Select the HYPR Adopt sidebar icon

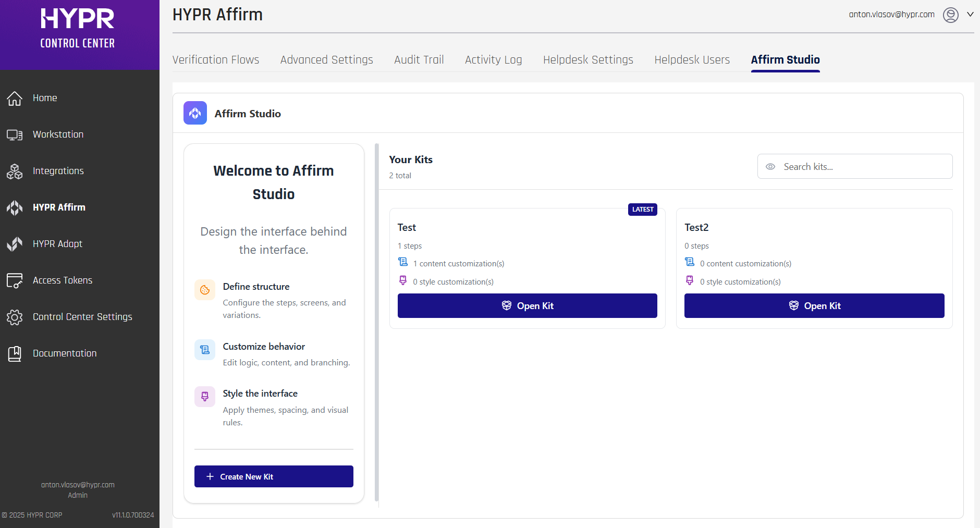(15, 244)
